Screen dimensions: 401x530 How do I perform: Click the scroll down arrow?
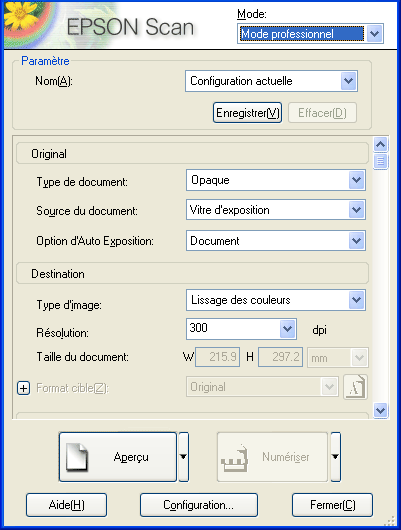pos(381,410)
